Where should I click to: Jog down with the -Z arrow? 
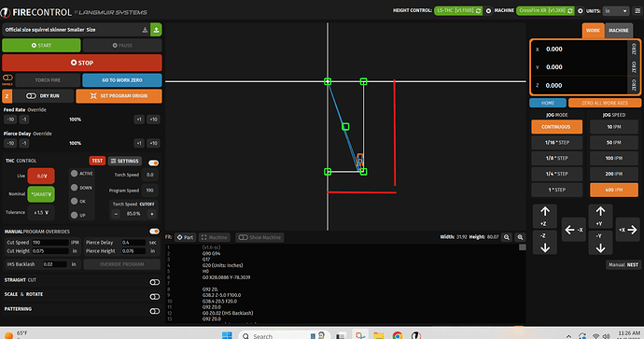tap(545, 243)
